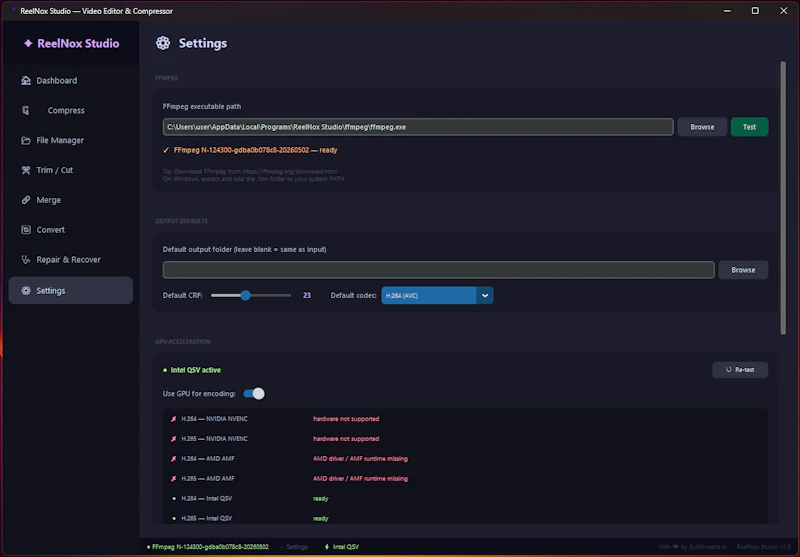Click the Re-test button's refresh icon
Screen dimensions: 800x557
pyautogui.click(x=729, y=370)
